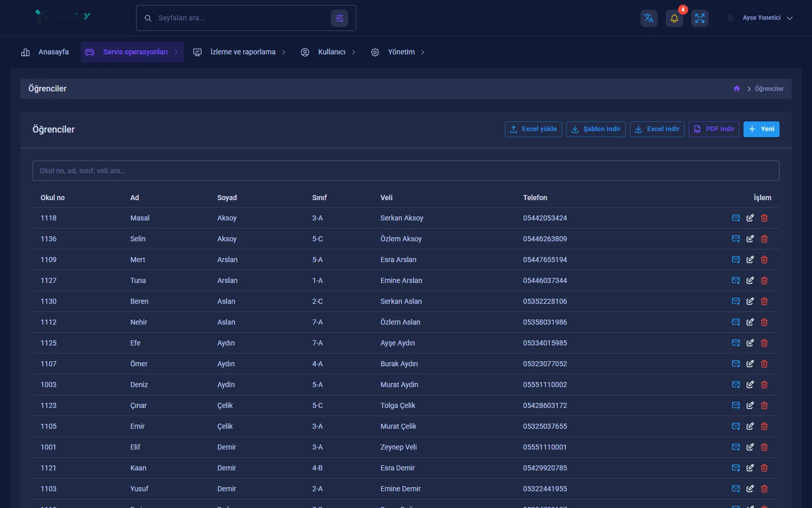Image resolution: width=812 pixels, height=508 pixels.
Task: Select phone number 05352228106
Action: pyautogui.click(x=545, y=301)
